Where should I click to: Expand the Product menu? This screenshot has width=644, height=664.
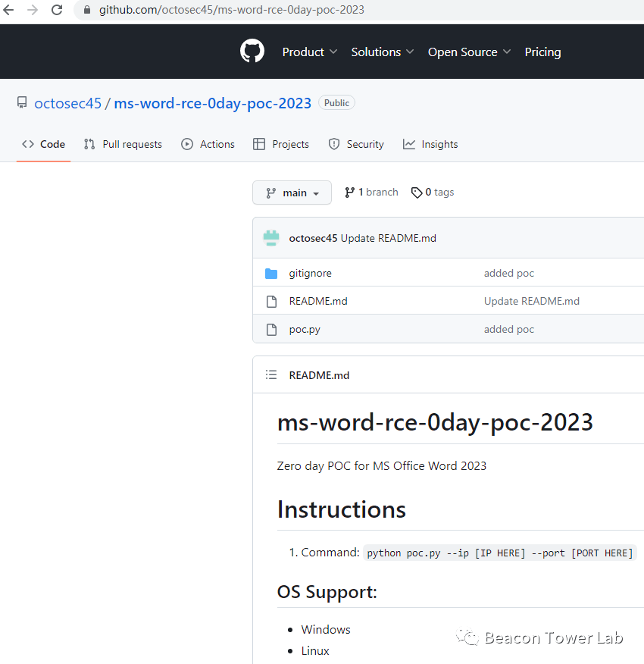(310, 52)
